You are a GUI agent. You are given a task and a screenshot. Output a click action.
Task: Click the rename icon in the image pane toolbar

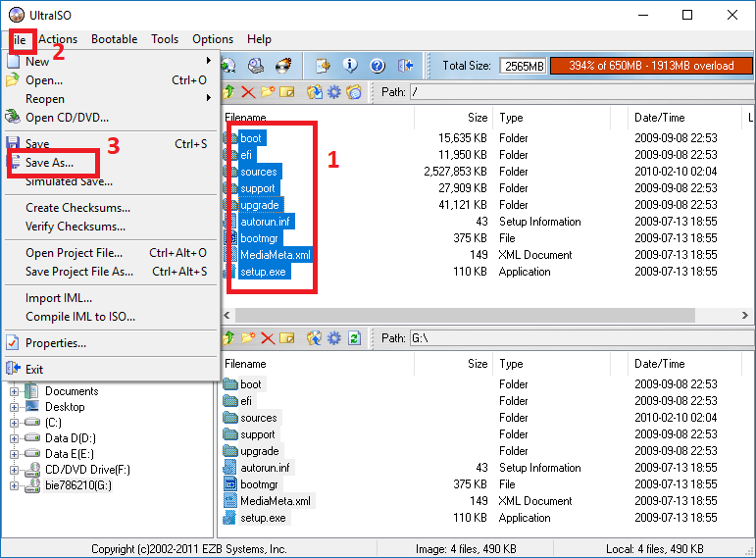click(287, 91)
